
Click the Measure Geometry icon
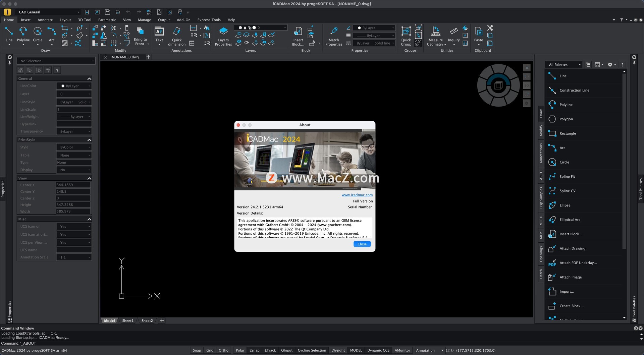coord(435,31)
